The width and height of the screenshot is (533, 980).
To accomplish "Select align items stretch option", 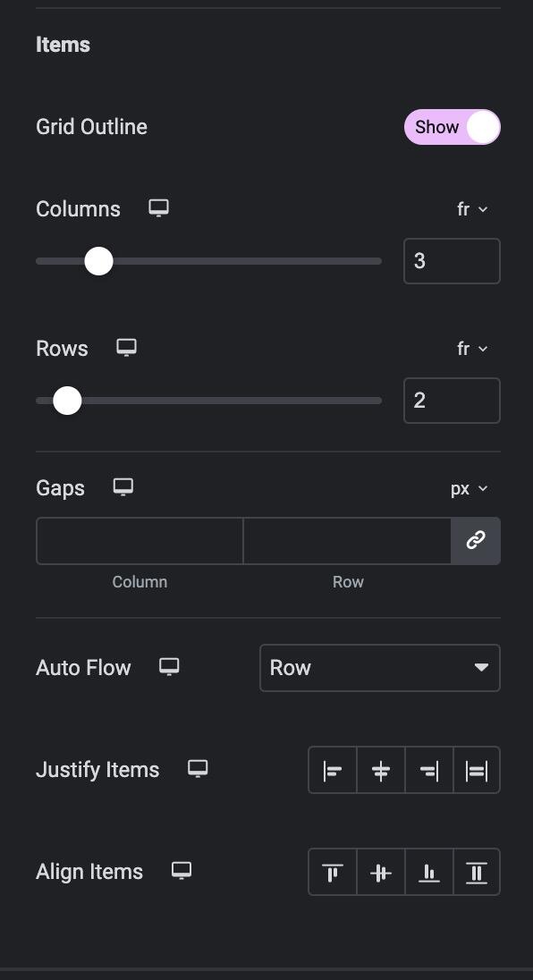I will [x=476, y=872].
